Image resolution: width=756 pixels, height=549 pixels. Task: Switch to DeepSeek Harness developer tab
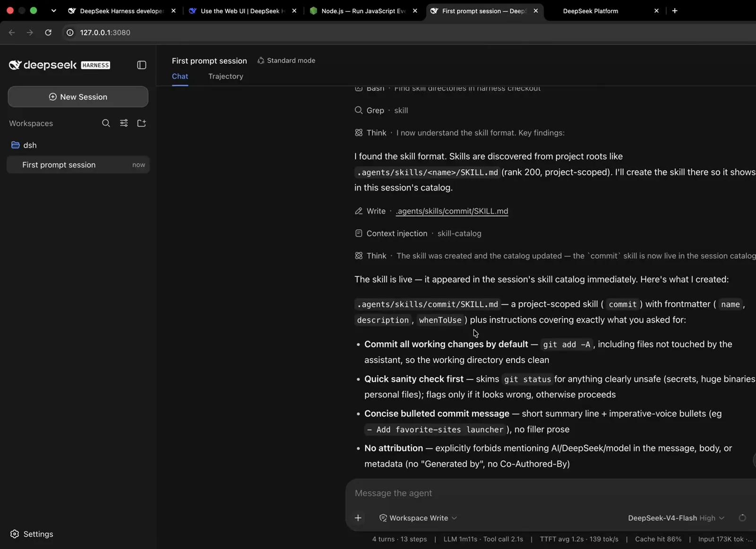(x=122, y=11)
